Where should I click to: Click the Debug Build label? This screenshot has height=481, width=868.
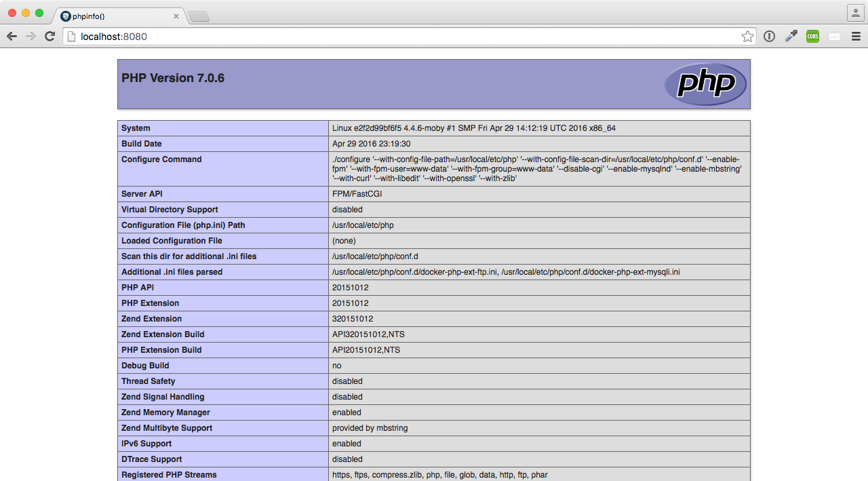pos(145,366)
